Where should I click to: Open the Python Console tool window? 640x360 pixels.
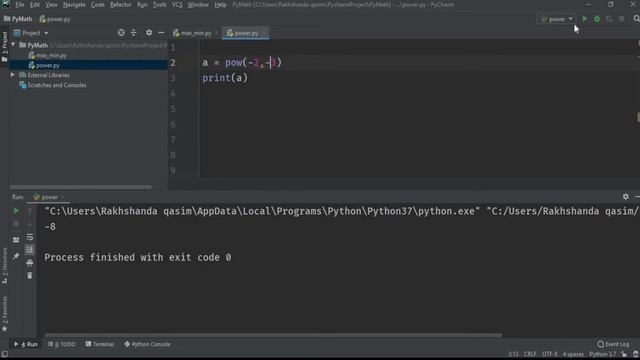tap(147, 344)
